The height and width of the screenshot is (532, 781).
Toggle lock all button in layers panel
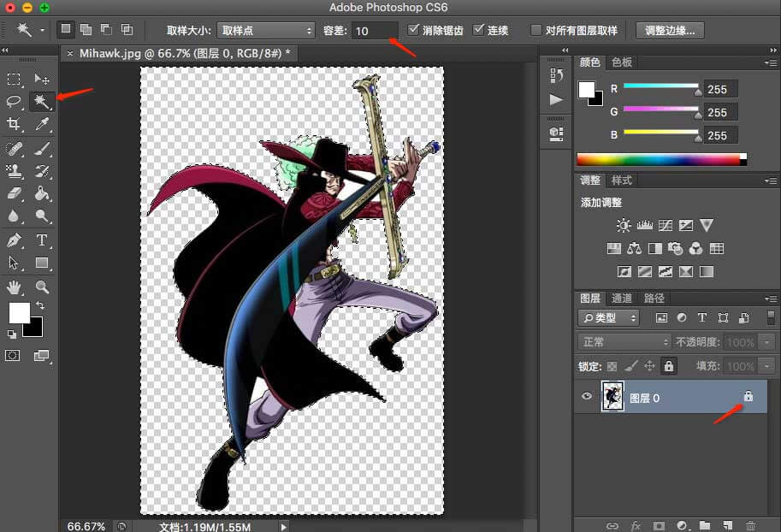click(x=669, y=366)
